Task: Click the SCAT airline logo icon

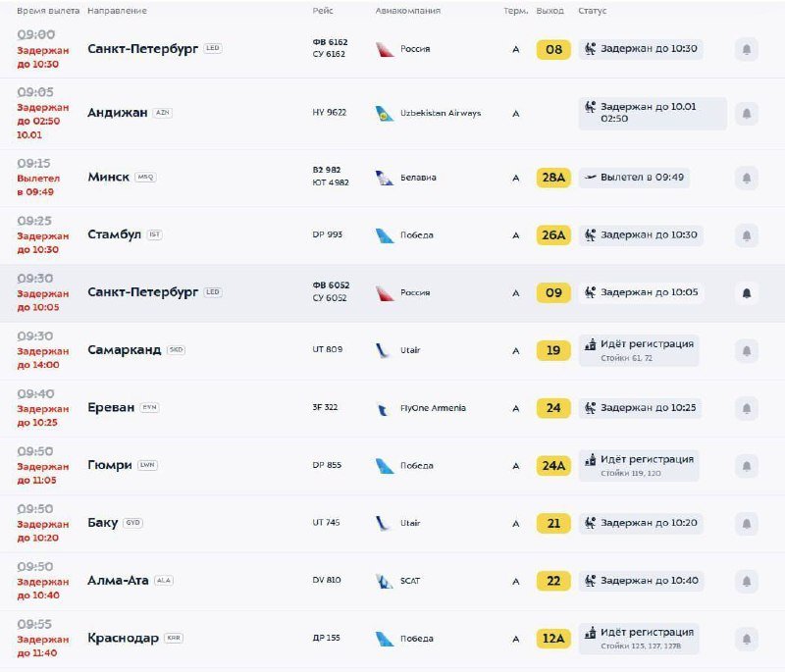Action: tap(385, 581)
